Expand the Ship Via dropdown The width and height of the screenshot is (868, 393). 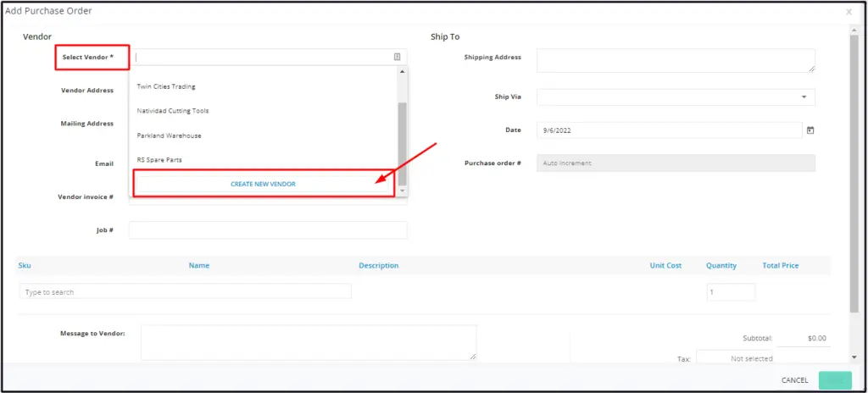[804, 97]
